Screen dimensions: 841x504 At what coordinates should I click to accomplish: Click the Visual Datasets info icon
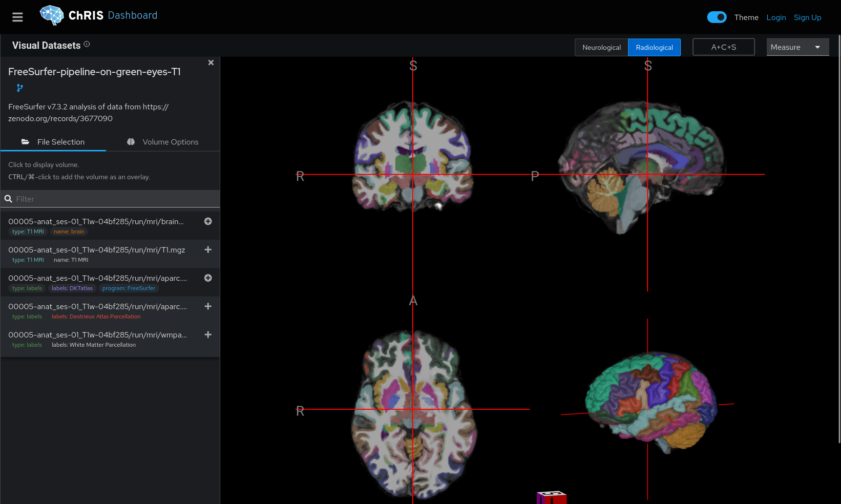point(87,44)
